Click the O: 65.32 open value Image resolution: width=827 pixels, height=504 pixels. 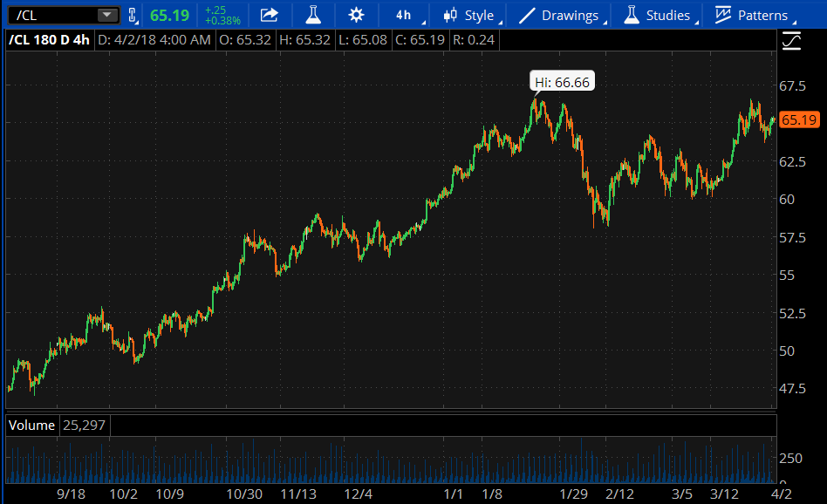(245, 40)
